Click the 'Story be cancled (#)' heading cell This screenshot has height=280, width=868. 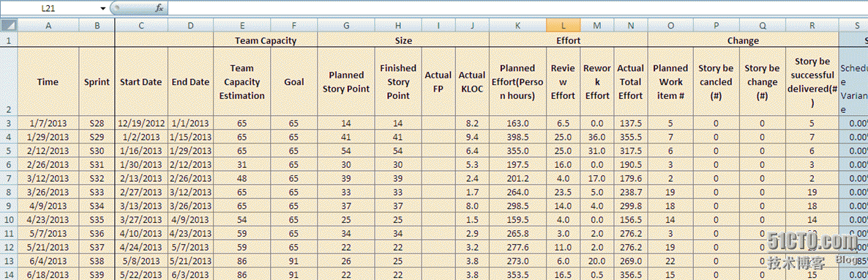716,82
